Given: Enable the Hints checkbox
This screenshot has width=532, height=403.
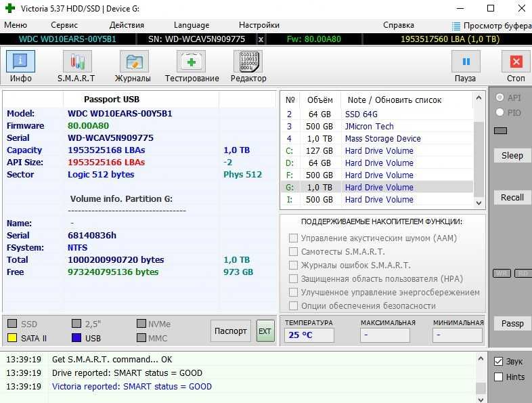Looking at the screenshot, I should [498, 377].
